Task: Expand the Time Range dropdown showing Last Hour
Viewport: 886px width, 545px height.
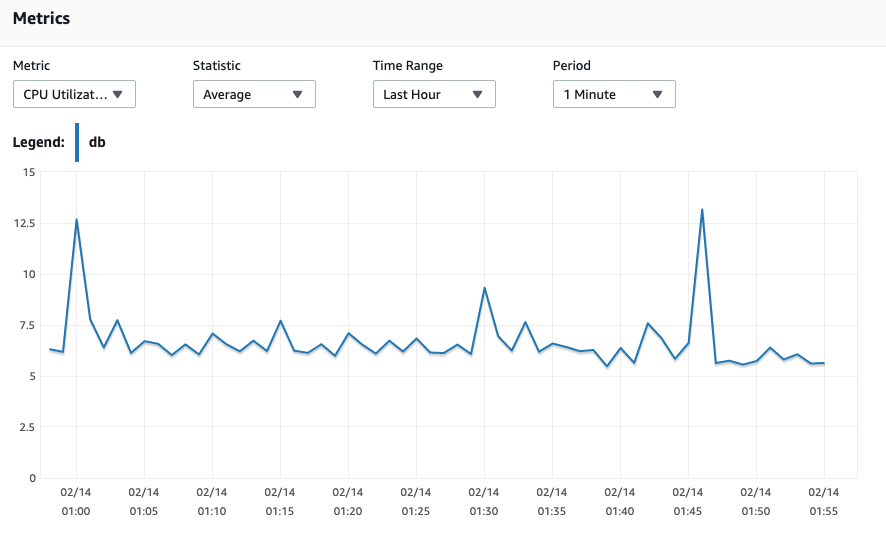Action: tap(434, 94)
